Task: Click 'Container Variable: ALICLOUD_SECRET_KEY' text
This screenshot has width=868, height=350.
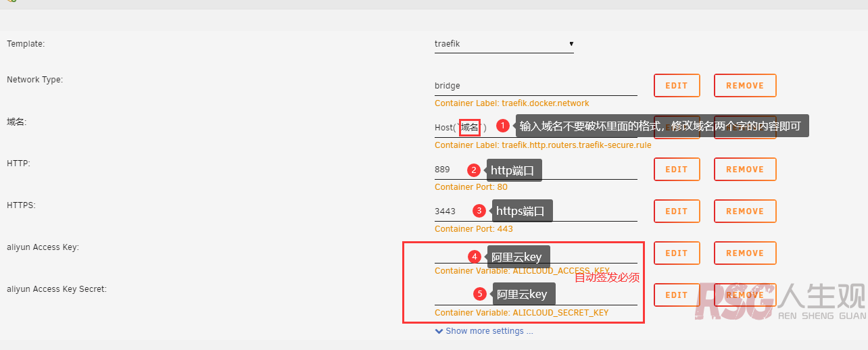Action: coord(522,313)
